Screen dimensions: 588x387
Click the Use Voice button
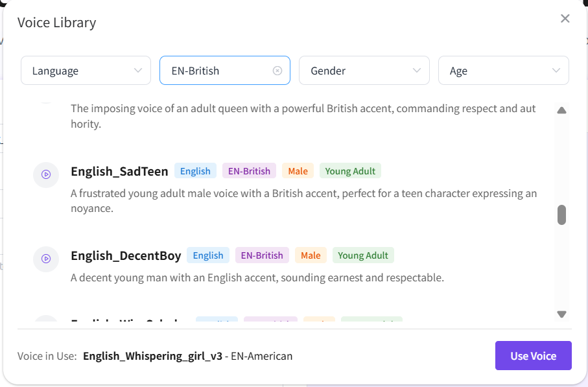533,356
